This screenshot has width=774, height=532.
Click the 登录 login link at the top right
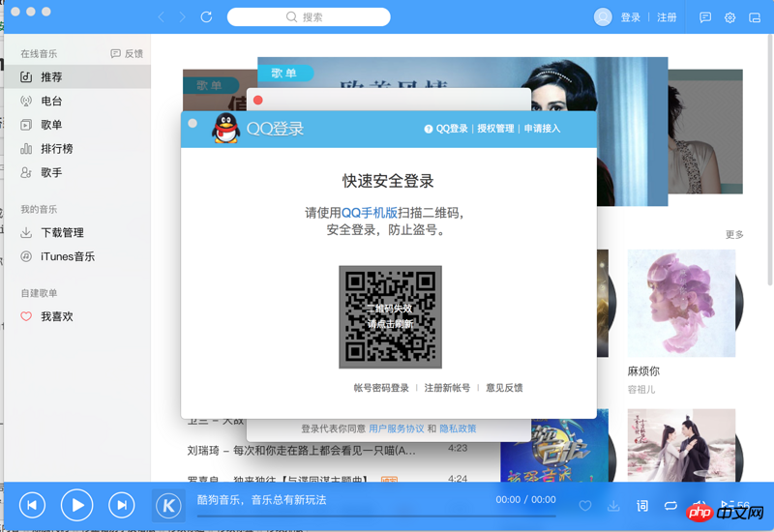pos(631,17)
